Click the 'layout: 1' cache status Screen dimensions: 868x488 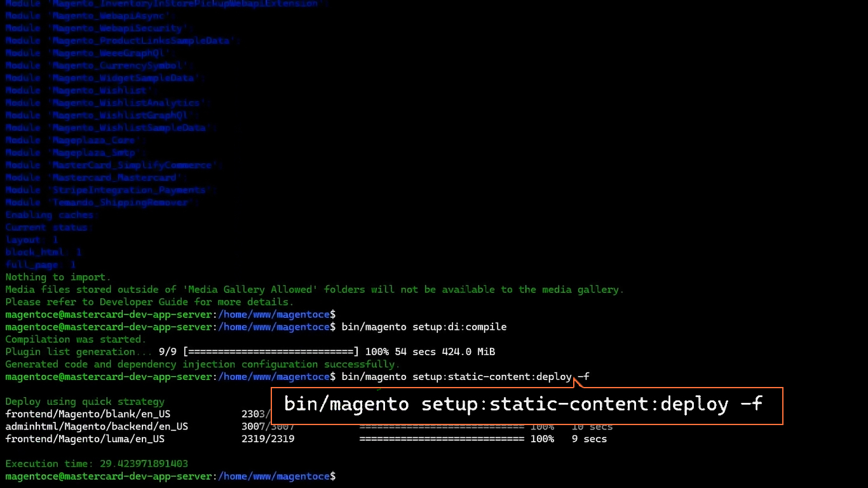click(32, 240)
